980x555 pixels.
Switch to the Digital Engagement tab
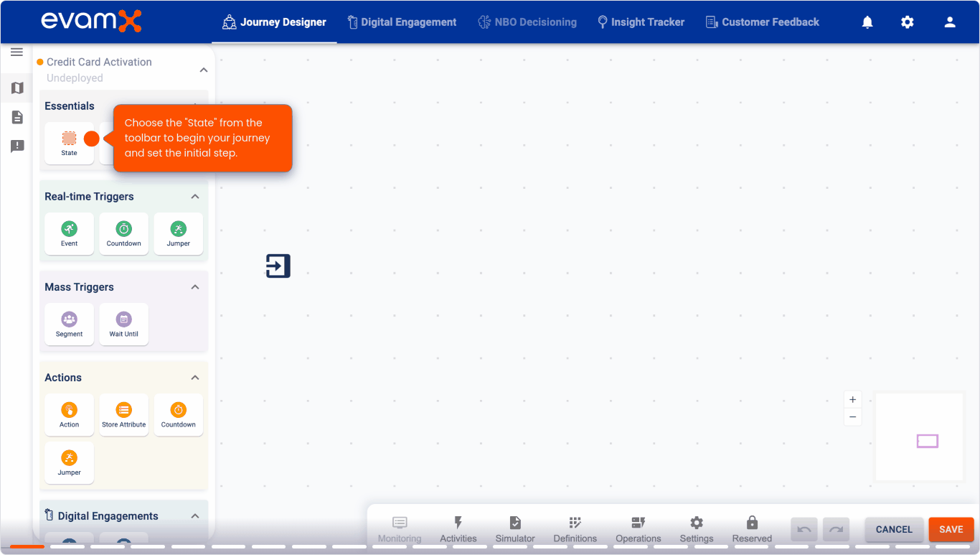402,22
